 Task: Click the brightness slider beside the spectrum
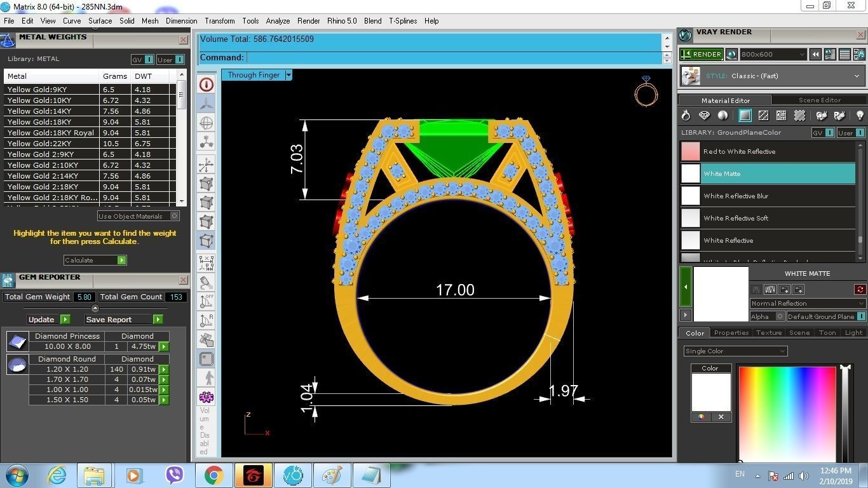[844, 413]
